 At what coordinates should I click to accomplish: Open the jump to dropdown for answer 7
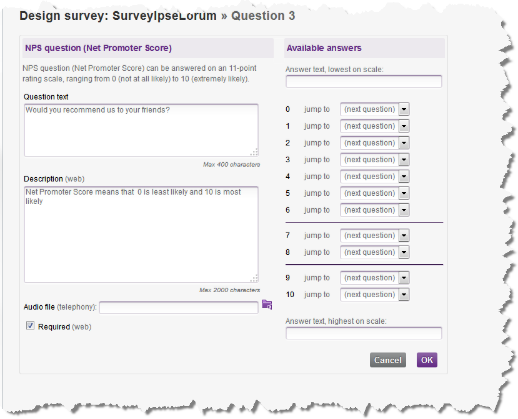[375, 235]
